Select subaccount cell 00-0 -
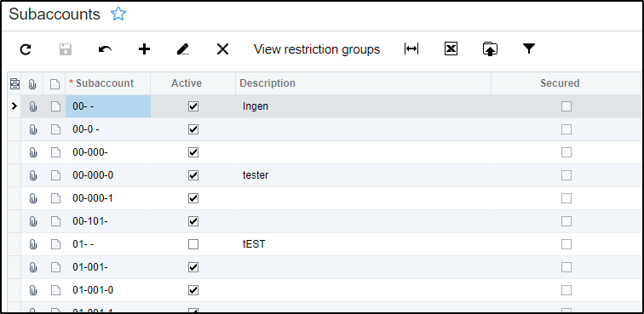644x314 pixels. point(108,129)
